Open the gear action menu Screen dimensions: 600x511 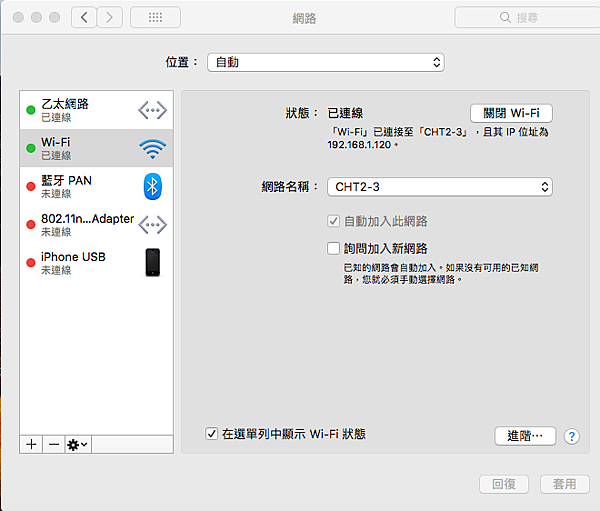point(78,444)
